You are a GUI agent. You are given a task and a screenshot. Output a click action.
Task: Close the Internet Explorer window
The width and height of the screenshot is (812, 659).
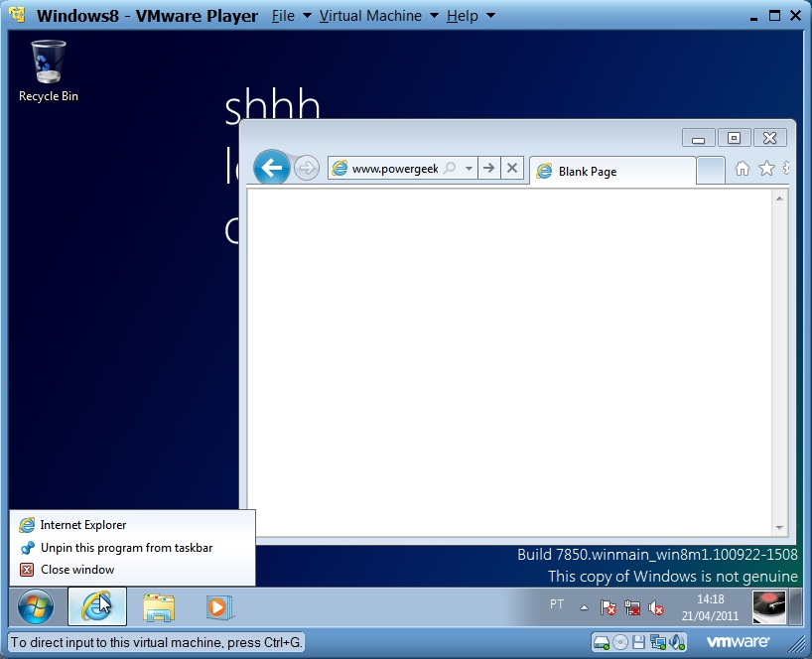(x=770, y=138)
